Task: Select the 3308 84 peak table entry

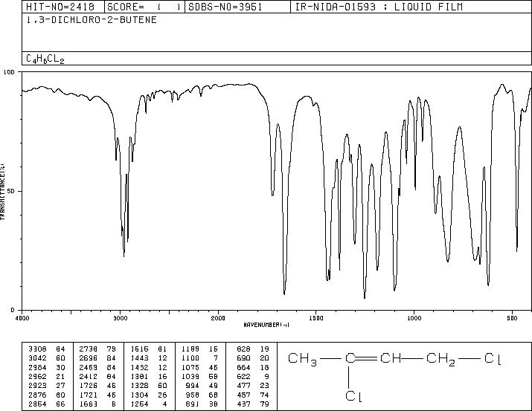Action: coord(45,349)
